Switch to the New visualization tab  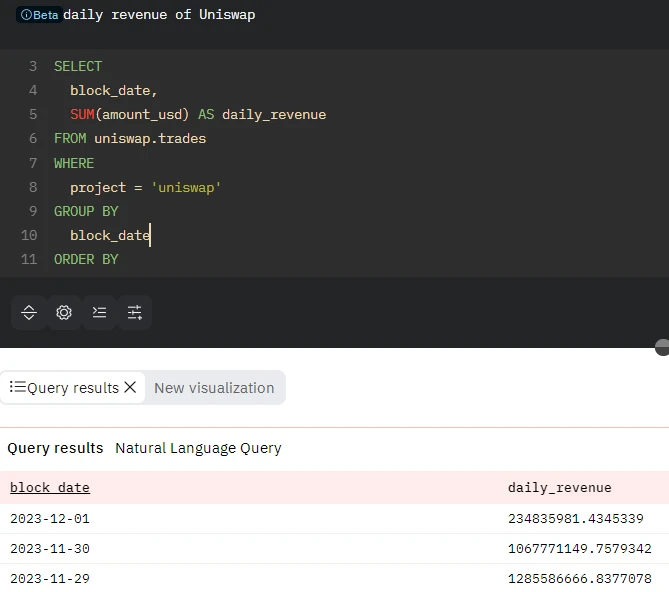coord(214,388)
